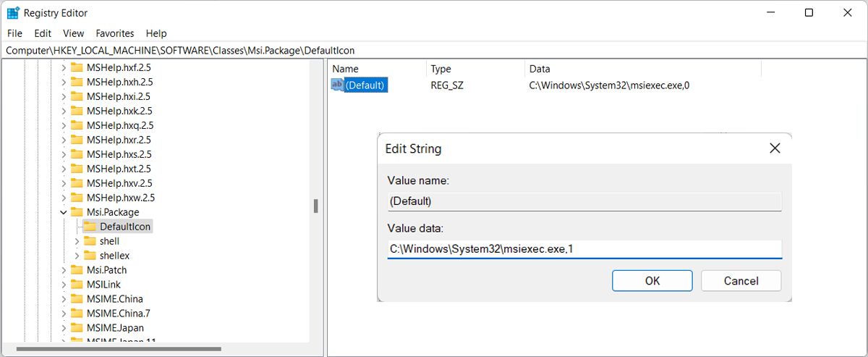Image resolution: width=868 pixels, height=357 pixels.
Task: Expand the MSIME.China key chevron
Action: [x=64, y=299]
